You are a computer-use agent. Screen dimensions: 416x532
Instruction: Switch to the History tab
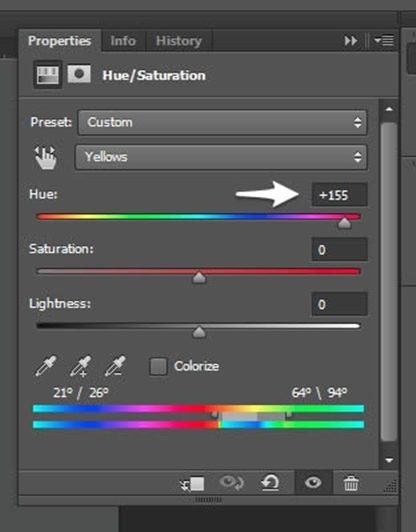coord(179,41)
